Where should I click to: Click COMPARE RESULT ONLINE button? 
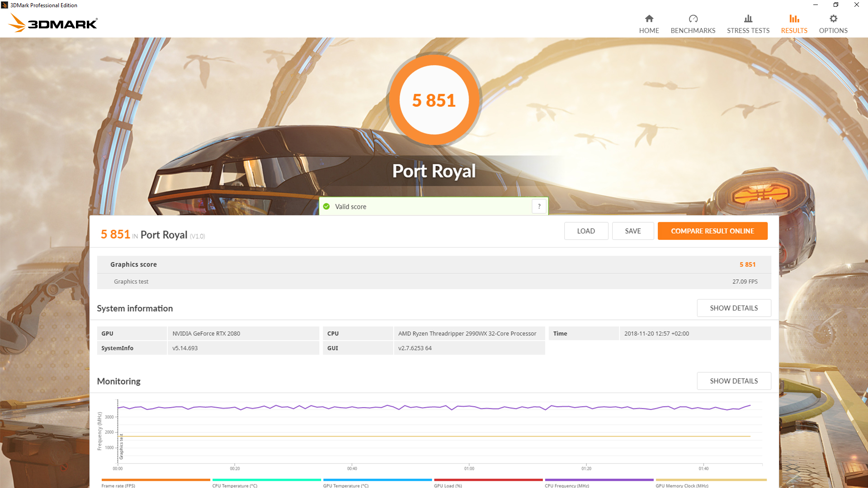(x=712, y=230)
